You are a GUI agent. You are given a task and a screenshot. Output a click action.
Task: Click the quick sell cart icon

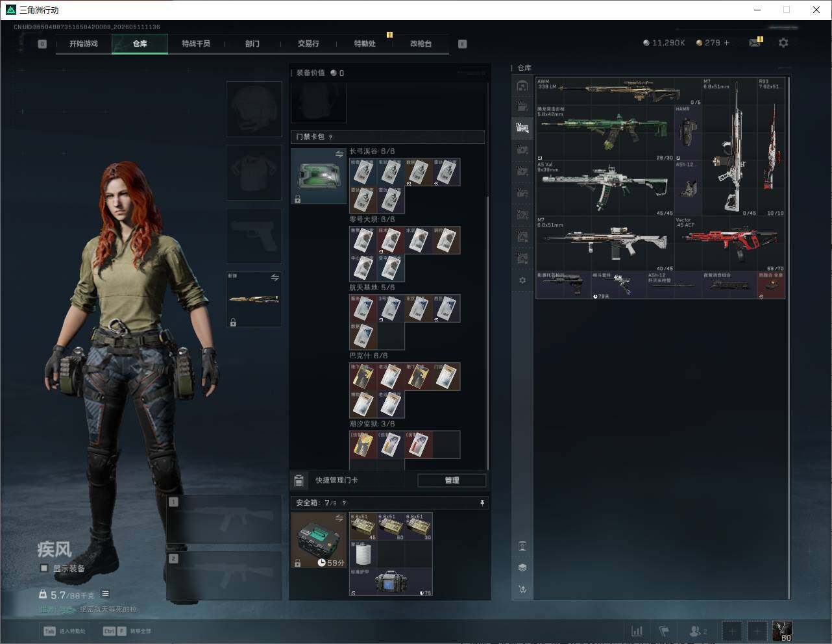click(x=522, y=589)
